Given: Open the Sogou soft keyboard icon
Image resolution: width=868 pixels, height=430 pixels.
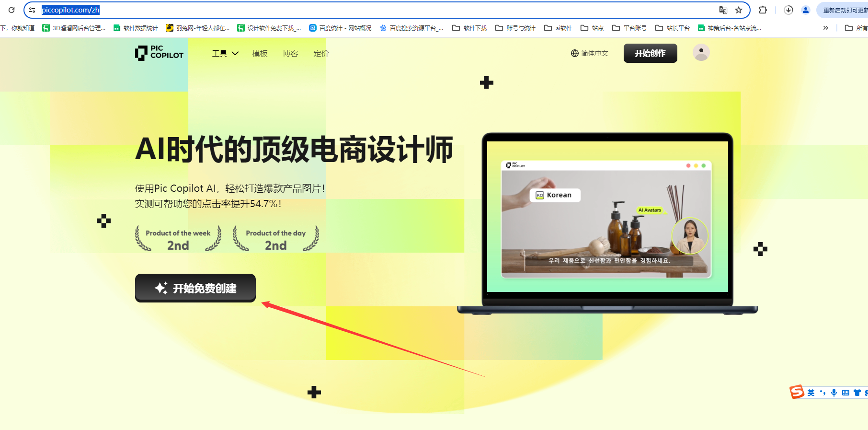Looking at the screenshot, I should pos(845,393).
